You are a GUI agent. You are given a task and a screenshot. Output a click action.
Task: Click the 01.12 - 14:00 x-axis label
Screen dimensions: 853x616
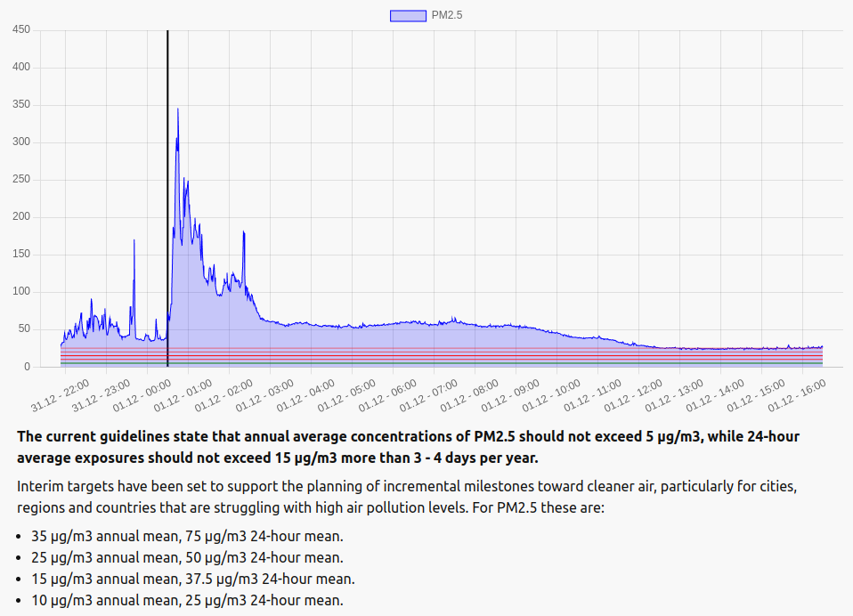(x=715, y=395)
